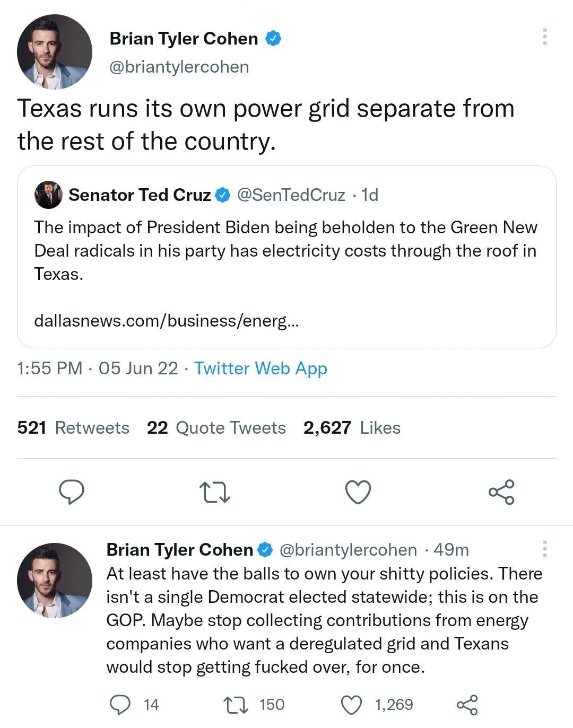573x728 pixels.
Task: Click the Twitter Web App source link
Action: [261, 368]
